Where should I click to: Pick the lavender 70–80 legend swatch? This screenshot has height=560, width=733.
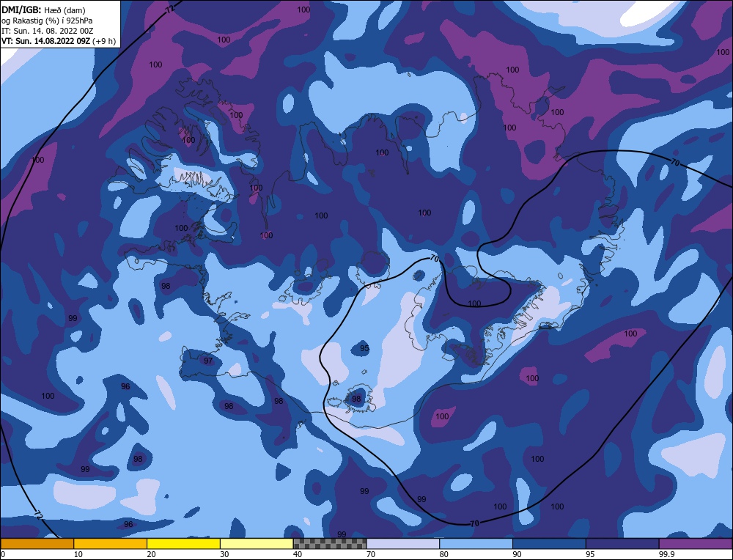coord(403,544)
